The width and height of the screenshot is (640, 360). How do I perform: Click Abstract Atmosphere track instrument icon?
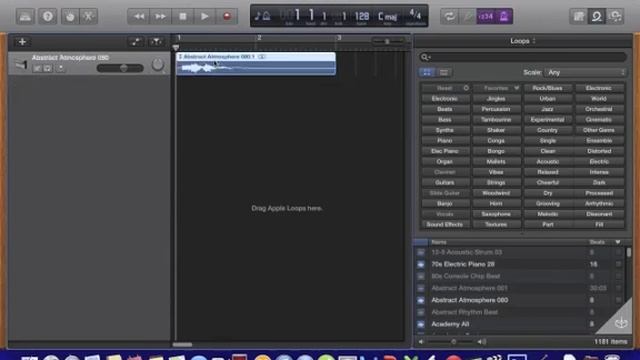[20, 64]
